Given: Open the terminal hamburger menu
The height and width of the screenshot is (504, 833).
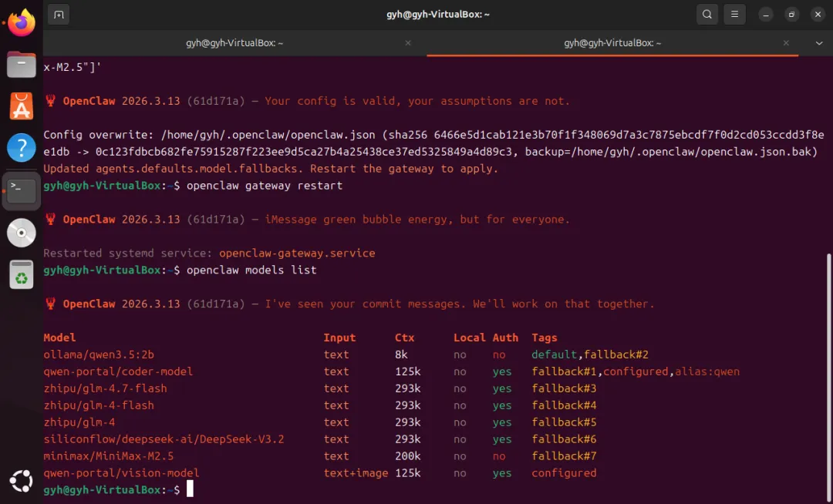Looking at the screenshot, I should 734,14.
